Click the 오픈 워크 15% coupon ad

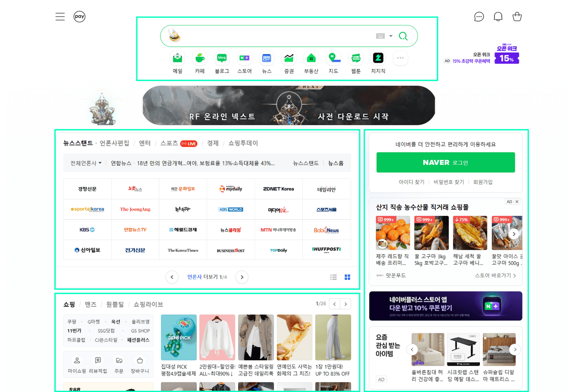483,55
